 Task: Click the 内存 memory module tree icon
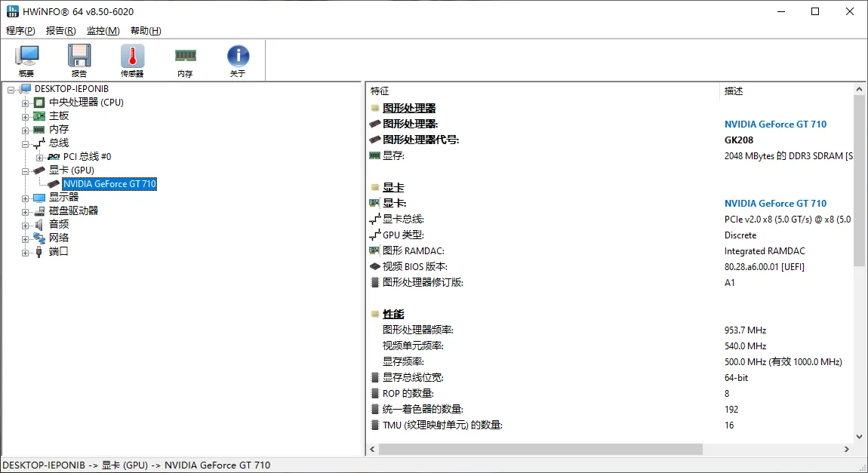tap(39, 130)
